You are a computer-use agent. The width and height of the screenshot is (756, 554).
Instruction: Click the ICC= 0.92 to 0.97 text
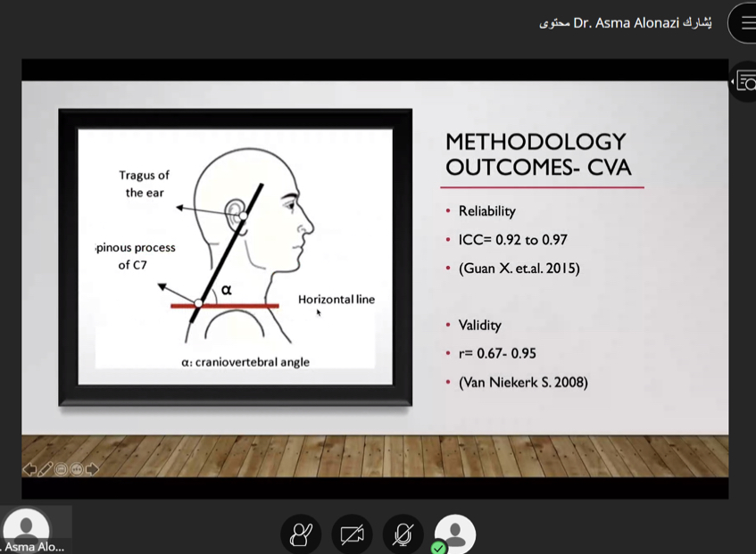[512, 239]
